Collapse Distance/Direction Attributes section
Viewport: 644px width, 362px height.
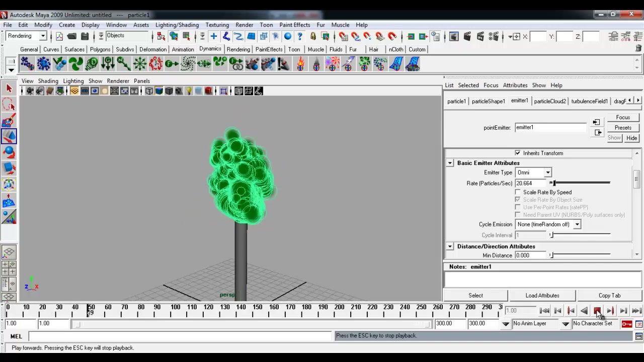450,246
